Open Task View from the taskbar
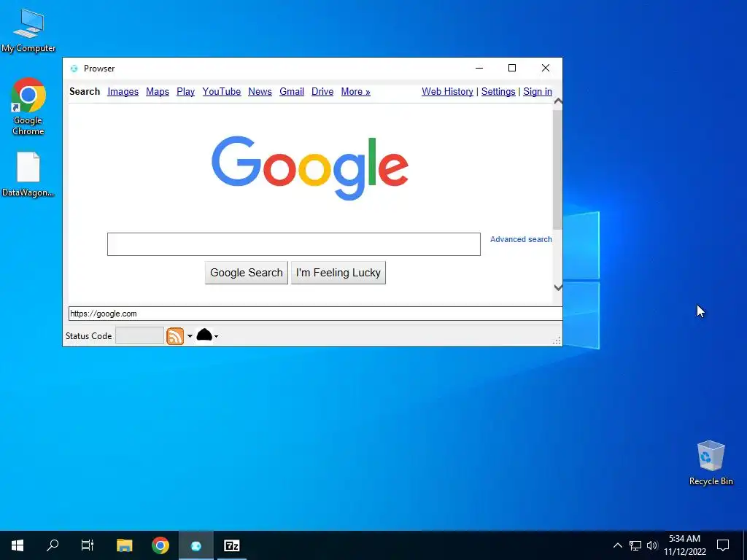Image resolution: width=747 pixels, height=560 pixels. coord(88,545)
